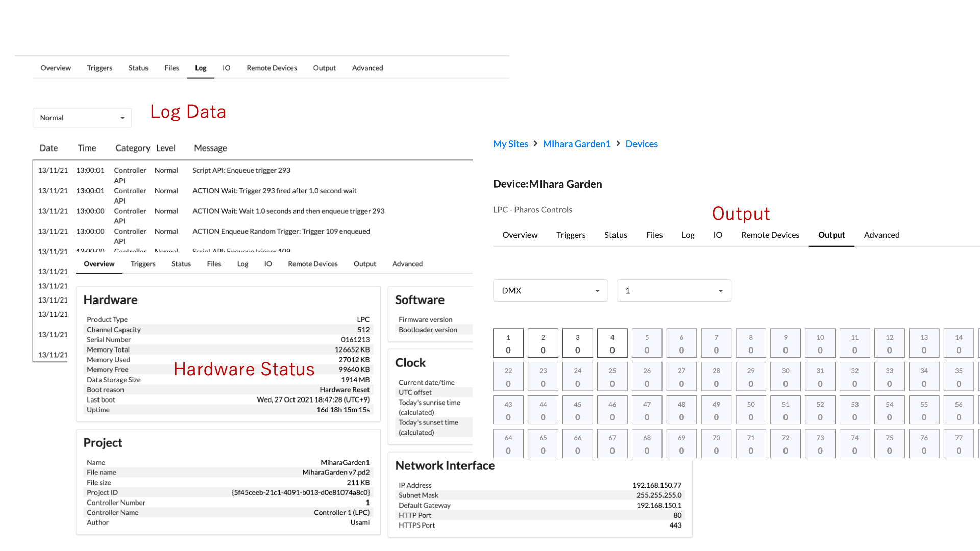Open Remote Devices tab in Log panel
The height and width of the screenshot is (551, 980).
click(272, 68)
